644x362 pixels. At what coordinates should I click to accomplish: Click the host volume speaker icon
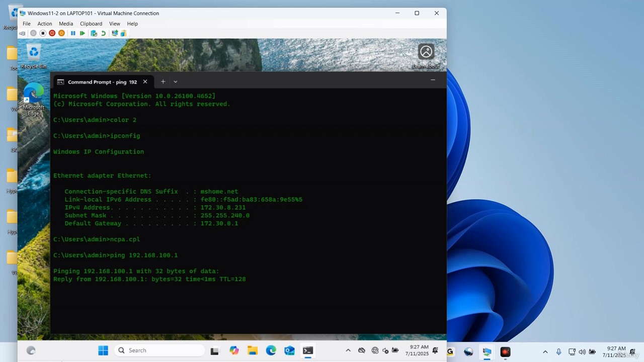[x=582, y=352]
